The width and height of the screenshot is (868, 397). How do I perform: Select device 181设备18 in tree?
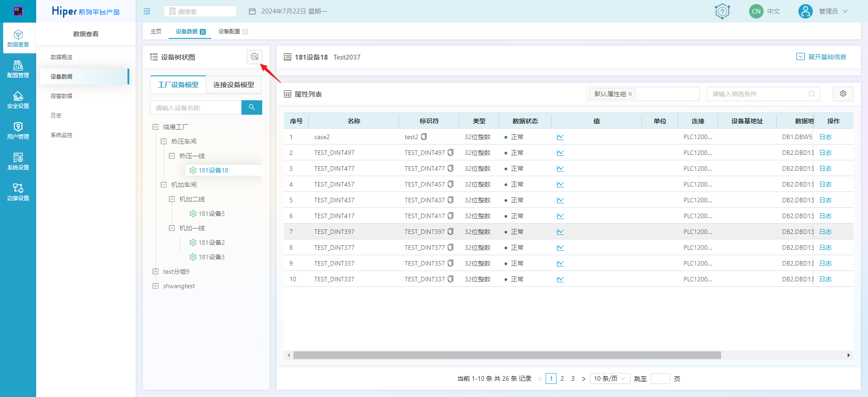(213, 170)
